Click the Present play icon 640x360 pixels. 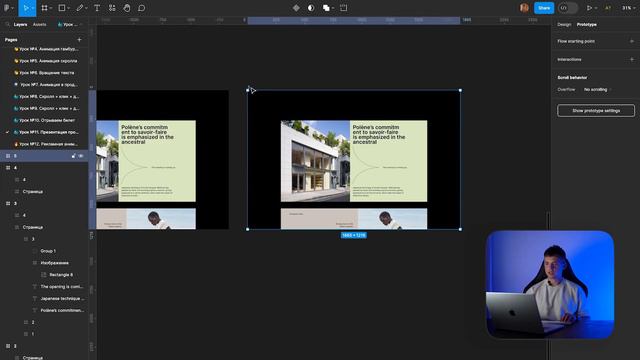pyautogui.click(x=589, y=8)
